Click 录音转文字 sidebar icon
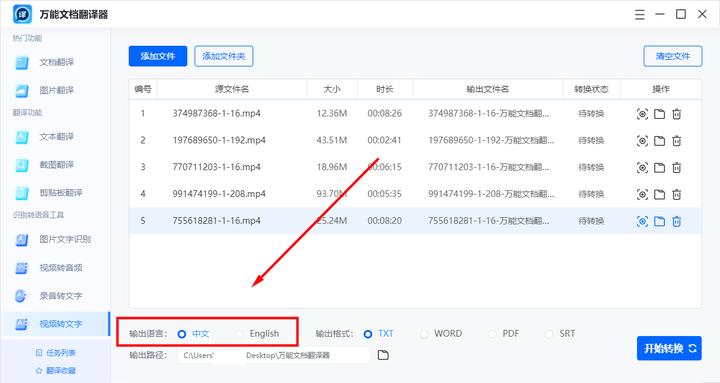720x383 pixels. tap(22, 296)
